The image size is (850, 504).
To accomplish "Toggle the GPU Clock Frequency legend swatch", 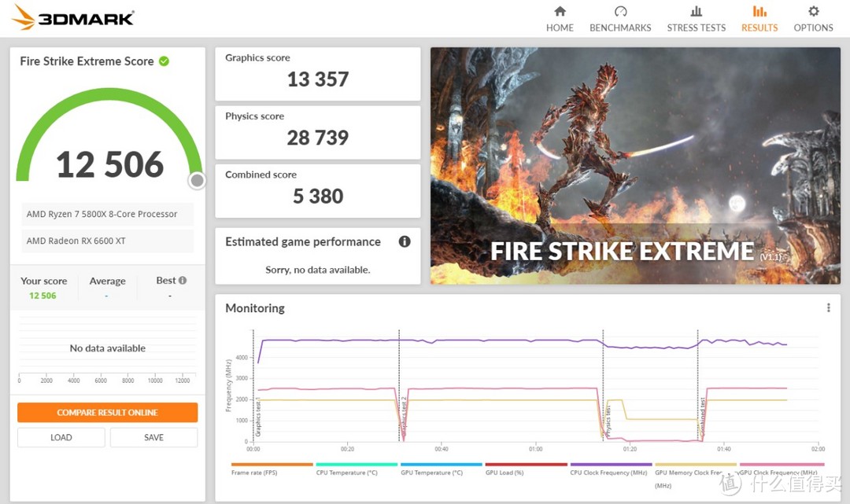I will point(782,465).
